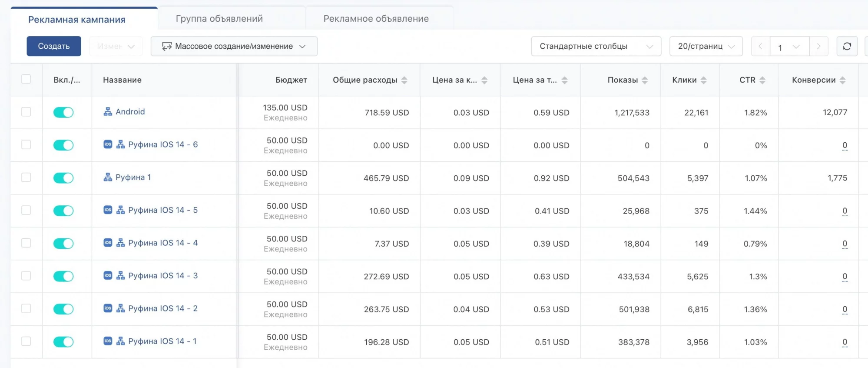Sort by Конверсии column arrows
868x368 pixels.
[843, 80]
